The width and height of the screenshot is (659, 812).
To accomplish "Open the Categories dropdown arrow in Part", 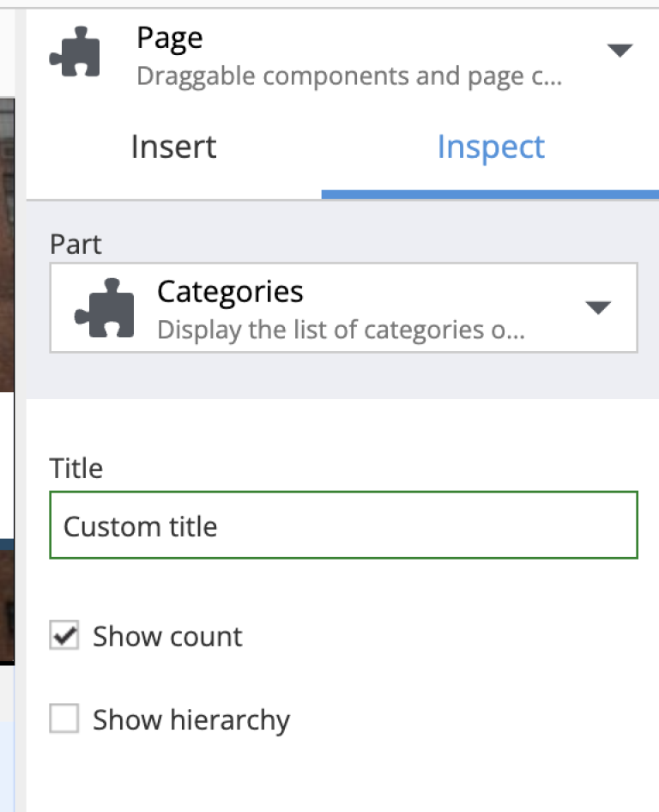I will click(x=597, y=307).
